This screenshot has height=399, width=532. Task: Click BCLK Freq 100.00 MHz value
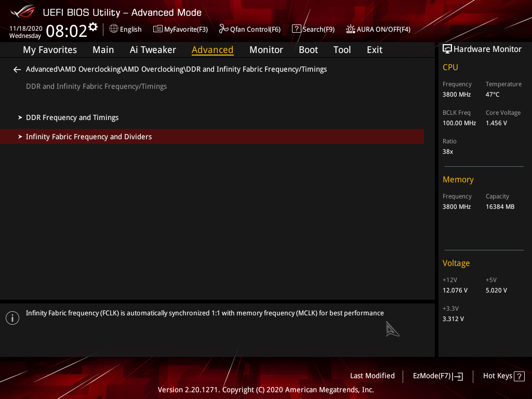(x=459, y=123)
